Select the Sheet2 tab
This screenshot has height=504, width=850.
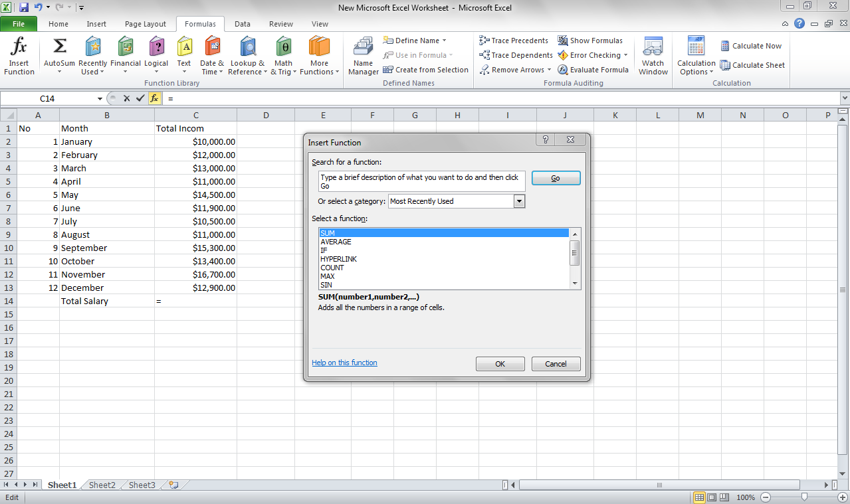[101, 485]
